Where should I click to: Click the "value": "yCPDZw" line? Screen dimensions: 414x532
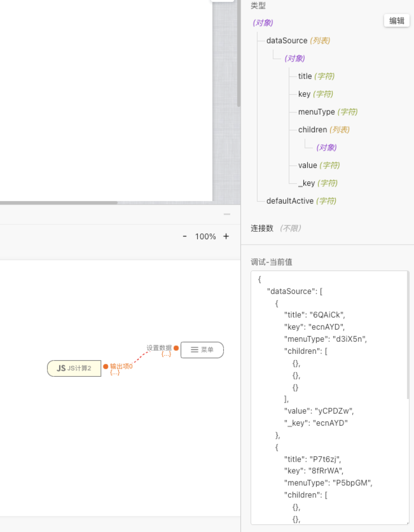(x=319, y=411)
